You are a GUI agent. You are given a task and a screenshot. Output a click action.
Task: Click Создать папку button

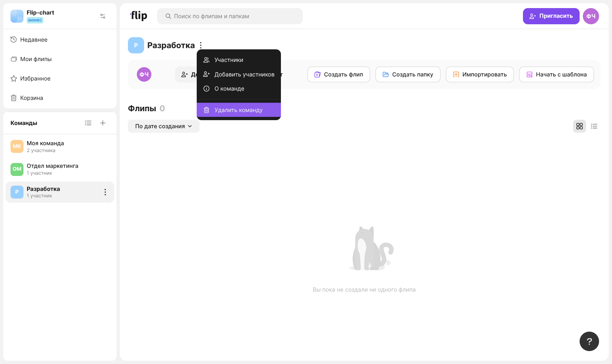[x=408, y=74]
